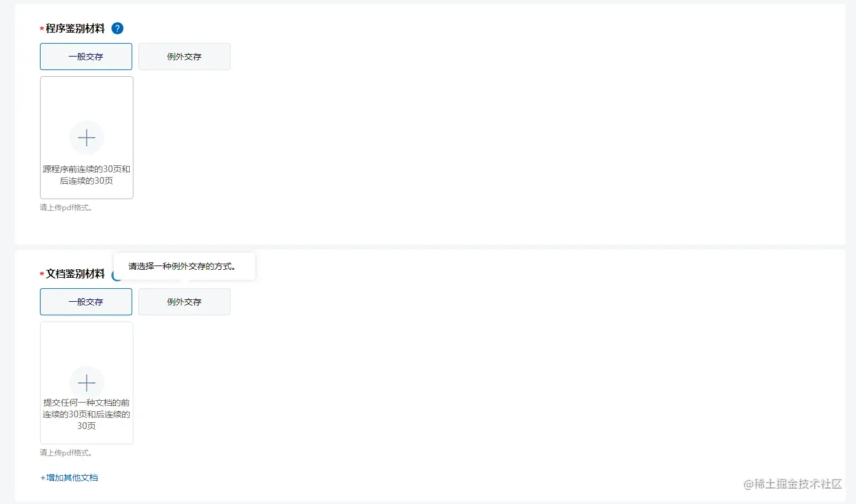
Task: Click the help icon beside 程序鉴别材料
Action: [x=117, y=28]
